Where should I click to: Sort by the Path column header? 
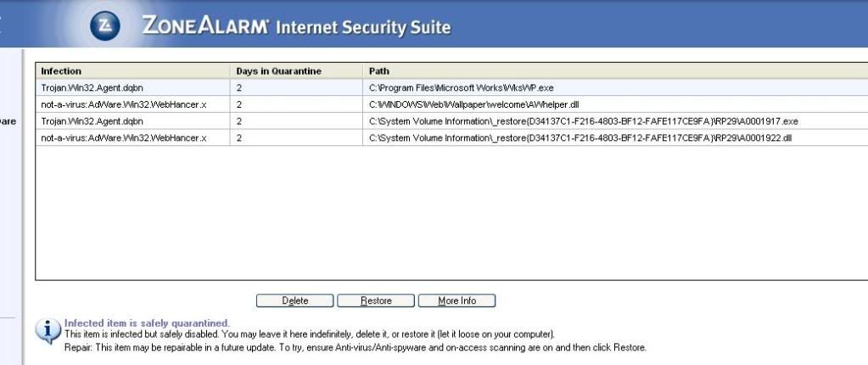point(615,71)
